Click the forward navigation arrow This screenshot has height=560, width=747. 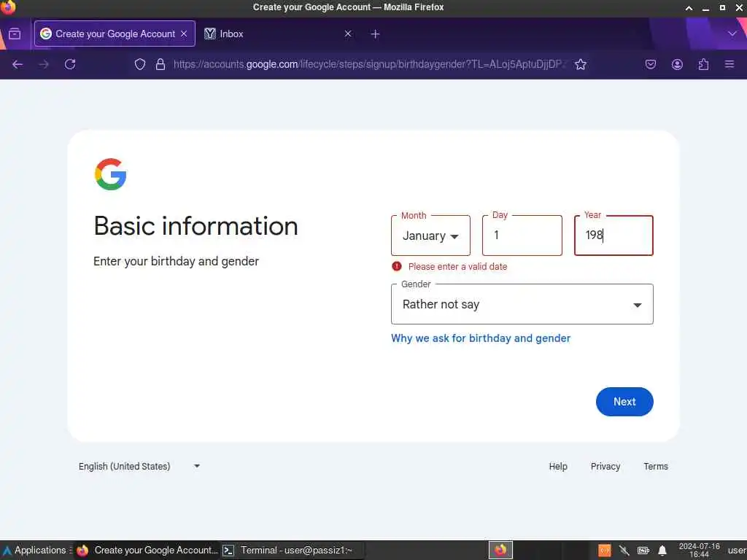(44, 64)
